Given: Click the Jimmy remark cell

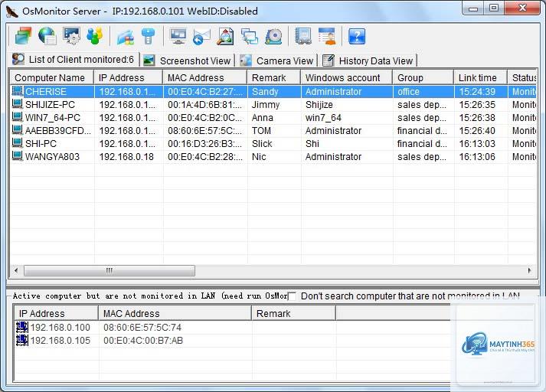Looking at the screenshot, I should pos(266,104).
